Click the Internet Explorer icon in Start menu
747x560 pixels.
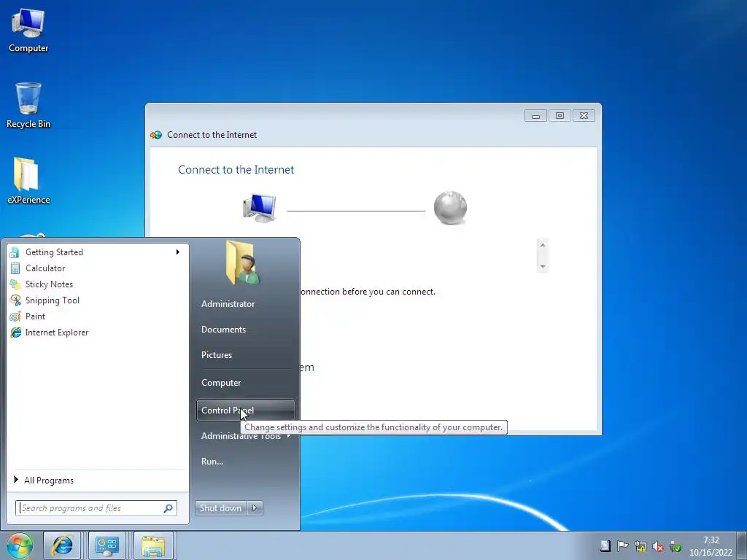point(15,332)
